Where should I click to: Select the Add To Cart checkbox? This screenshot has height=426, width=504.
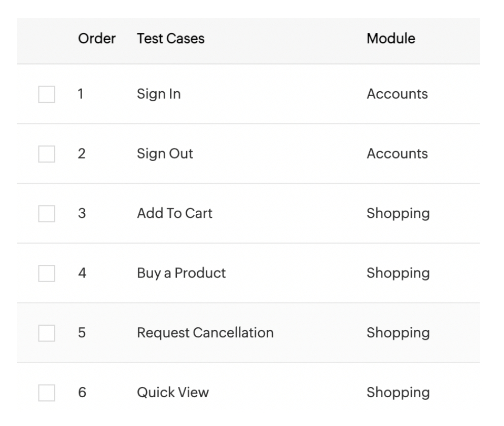47,214
